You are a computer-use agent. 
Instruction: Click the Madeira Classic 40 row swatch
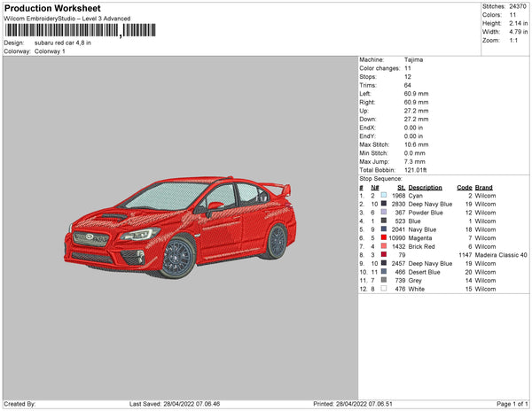384,254
